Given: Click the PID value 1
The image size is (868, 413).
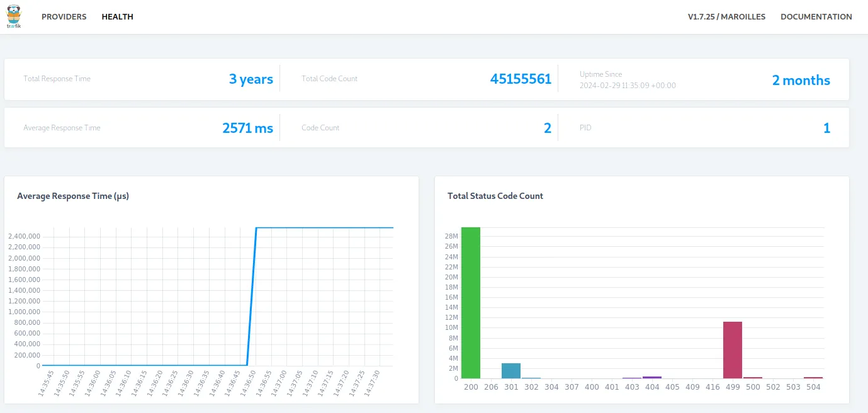Looking at the screenshot, I should (x=826, y=128).
